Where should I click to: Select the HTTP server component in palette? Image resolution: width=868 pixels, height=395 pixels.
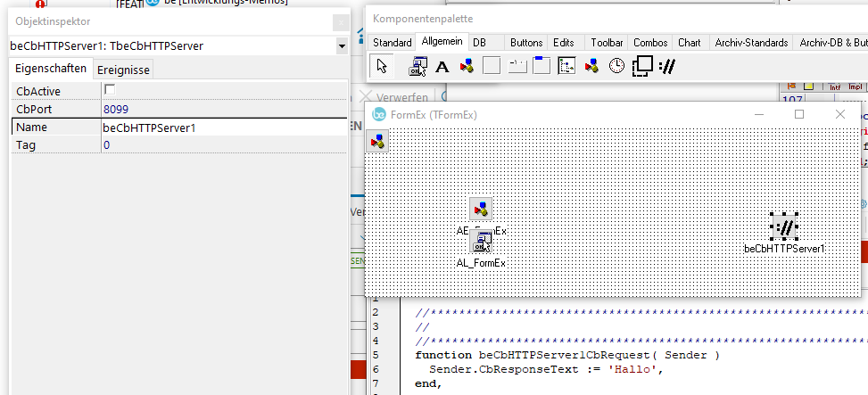tap(665, 66)
